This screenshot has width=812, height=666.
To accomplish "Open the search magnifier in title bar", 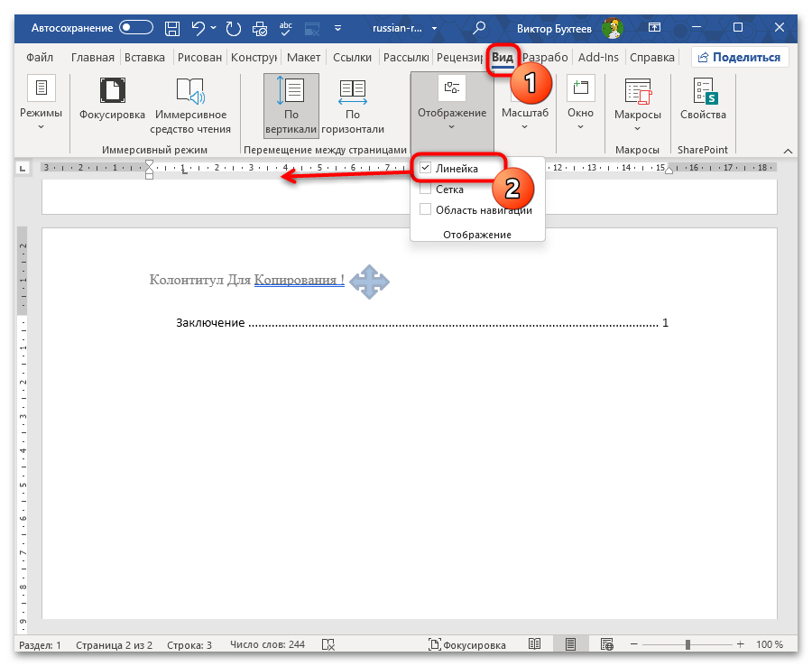I will (480, 28).
